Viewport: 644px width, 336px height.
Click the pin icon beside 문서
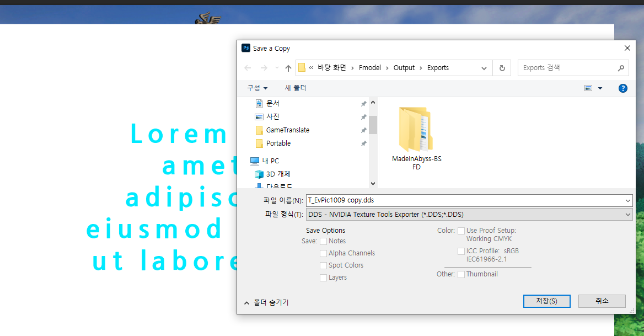(x=363, y=104)
